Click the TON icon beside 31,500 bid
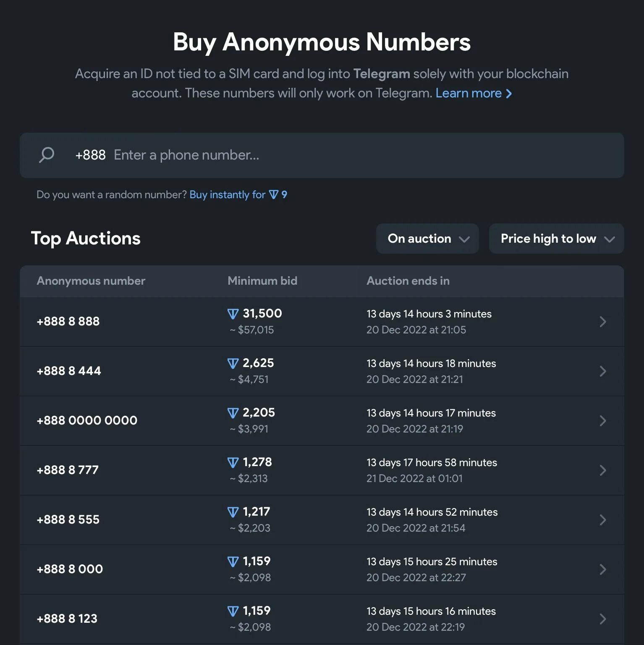Image resolution: width=644 pixels, height=645 pixels. coord(233,314)
